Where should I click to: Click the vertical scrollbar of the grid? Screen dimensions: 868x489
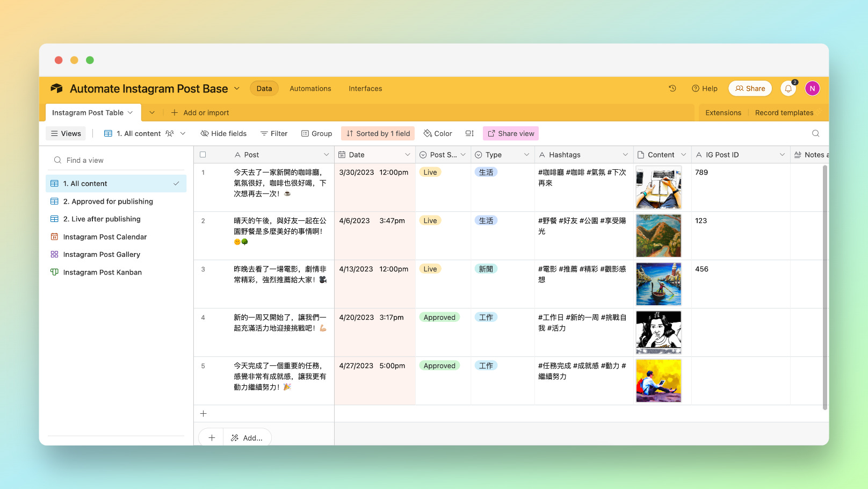(824, 287)
